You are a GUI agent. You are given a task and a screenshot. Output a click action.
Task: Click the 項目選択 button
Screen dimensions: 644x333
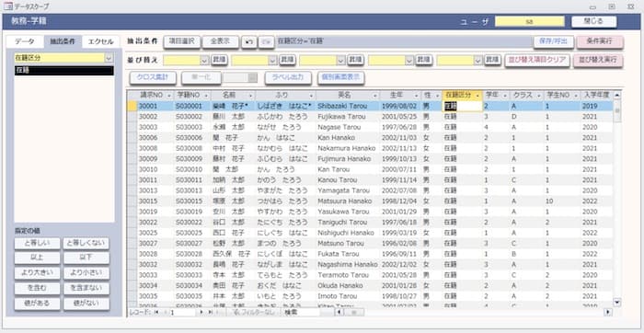(182, 41)
